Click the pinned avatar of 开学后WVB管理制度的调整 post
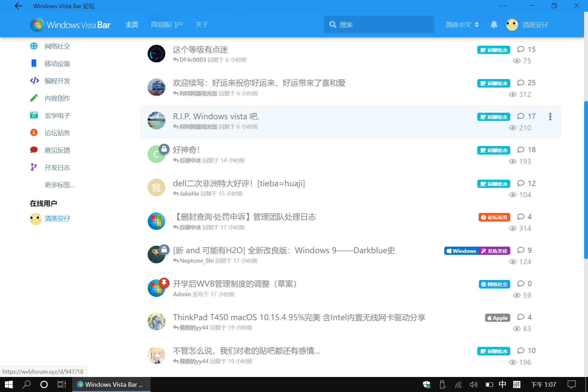This screenshot has height=392, width=588. tap(156, 288)
